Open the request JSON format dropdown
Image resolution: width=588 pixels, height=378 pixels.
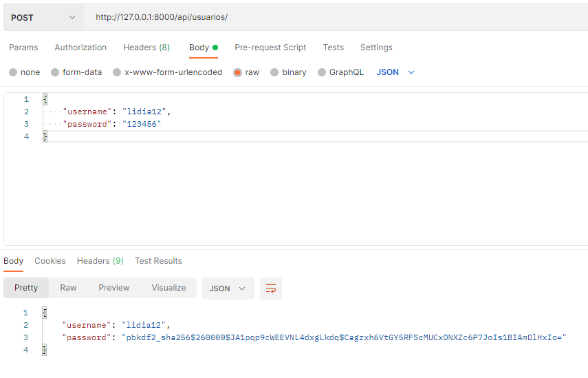[395, 72]
